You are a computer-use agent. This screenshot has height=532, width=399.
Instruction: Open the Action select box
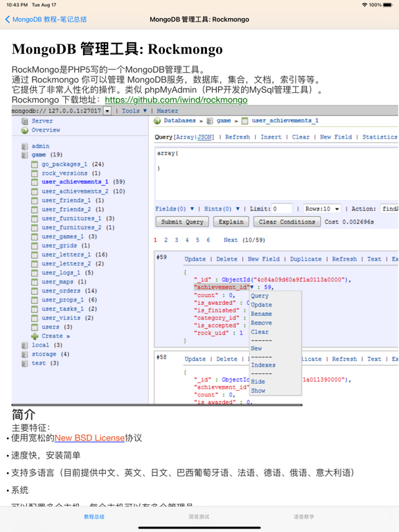pos(389,209)
